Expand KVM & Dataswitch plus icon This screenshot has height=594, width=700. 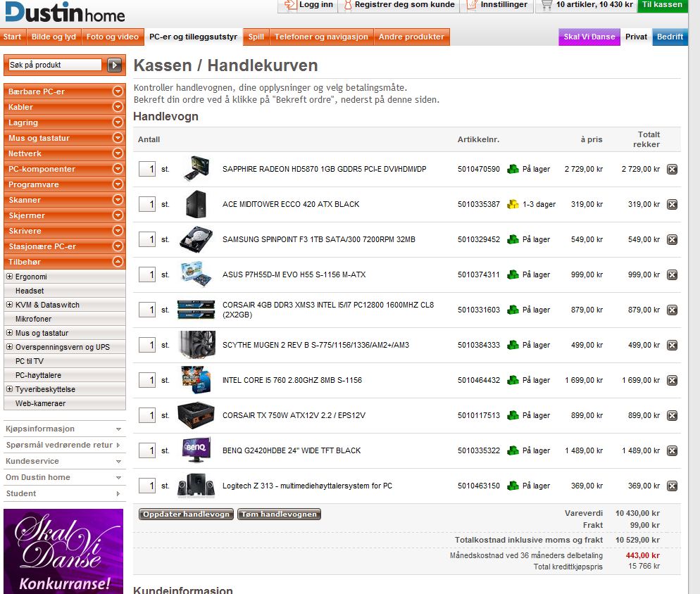tap(9, 305)
